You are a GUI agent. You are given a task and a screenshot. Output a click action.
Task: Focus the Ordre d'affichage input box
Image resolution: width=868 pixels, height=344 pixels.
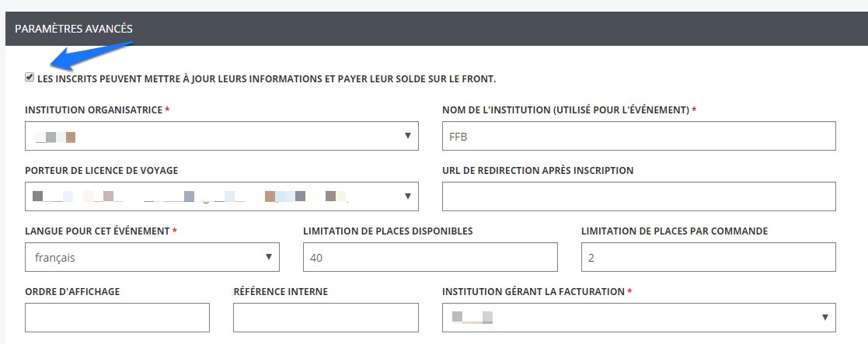117,317
